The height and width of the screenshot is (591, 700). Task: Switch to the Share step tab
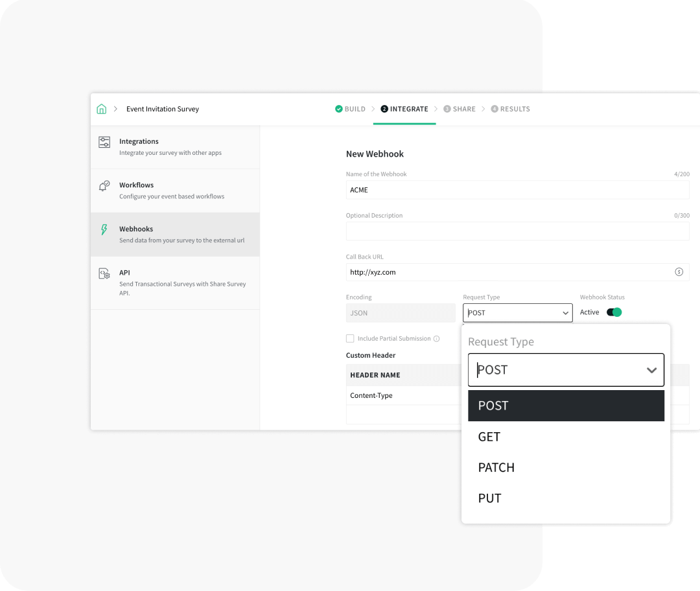point(460,109)
